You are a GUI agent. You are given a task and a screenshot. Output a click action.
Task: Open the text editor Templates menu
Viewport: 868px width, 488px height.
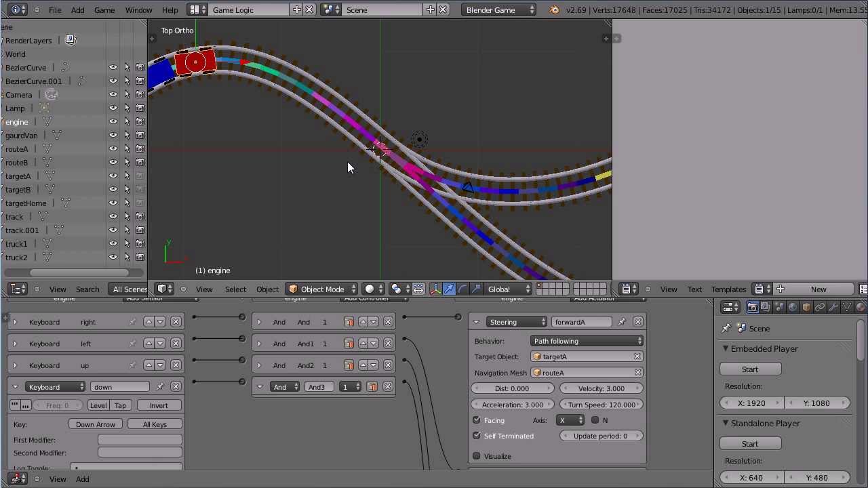coord(728,289)
